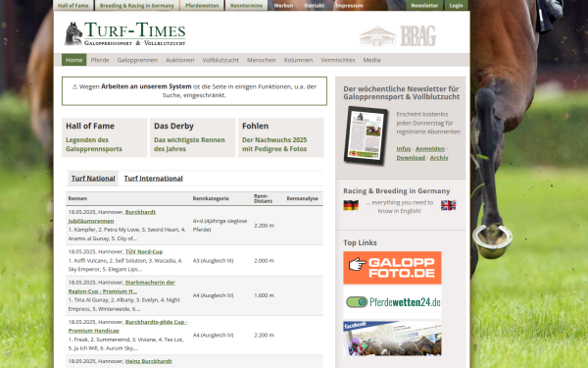Select Vermischtes in main navigation

(x=337, y=60)
